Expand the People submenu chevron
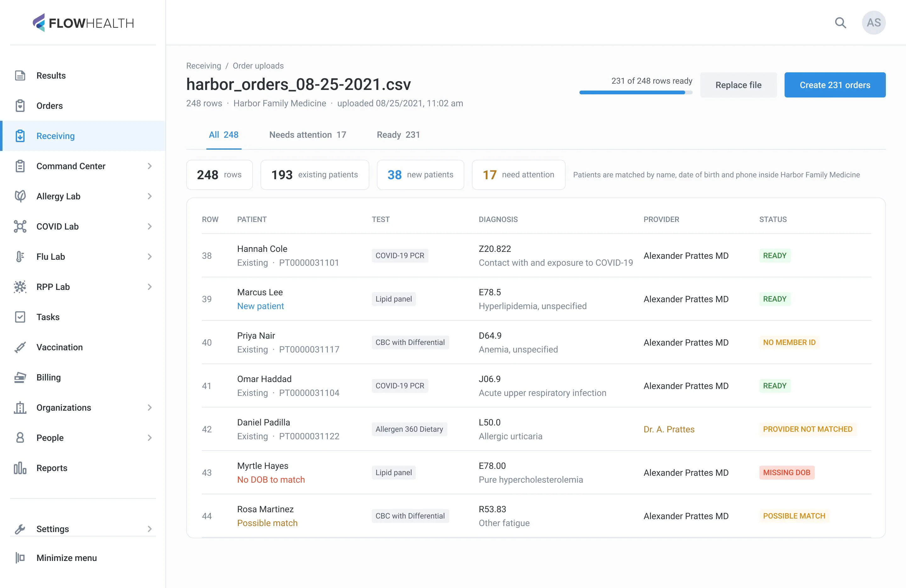Image resolution: width=906 pixels, height=588 pixels. point(150,438)
